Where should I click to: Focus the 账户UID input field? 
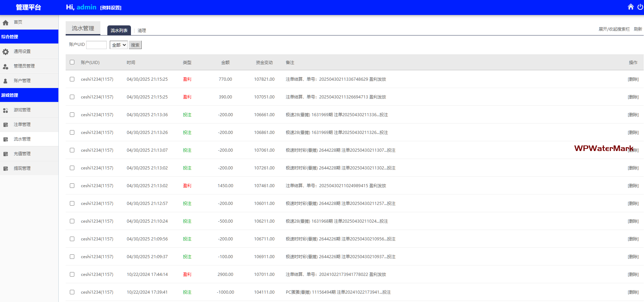click(x=96, y=45)
